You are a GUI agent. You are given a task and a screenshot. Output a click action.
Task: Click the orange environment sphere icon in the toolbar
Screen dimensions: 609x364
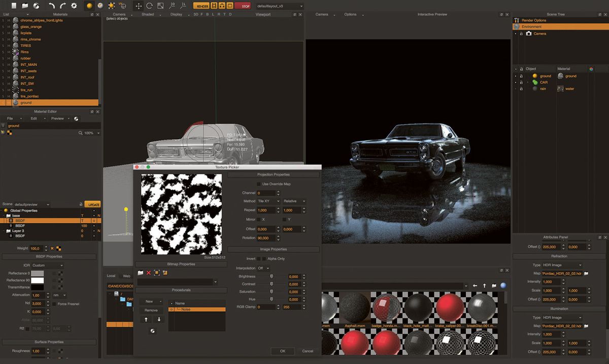pyautogui.click(x=89, y=6)
